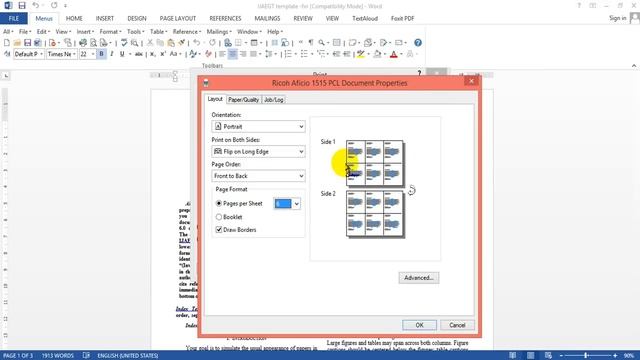Open the TextAloud ribbon tab
The width and height of the screenshot is (640, 360).
(x=365, y=18)
